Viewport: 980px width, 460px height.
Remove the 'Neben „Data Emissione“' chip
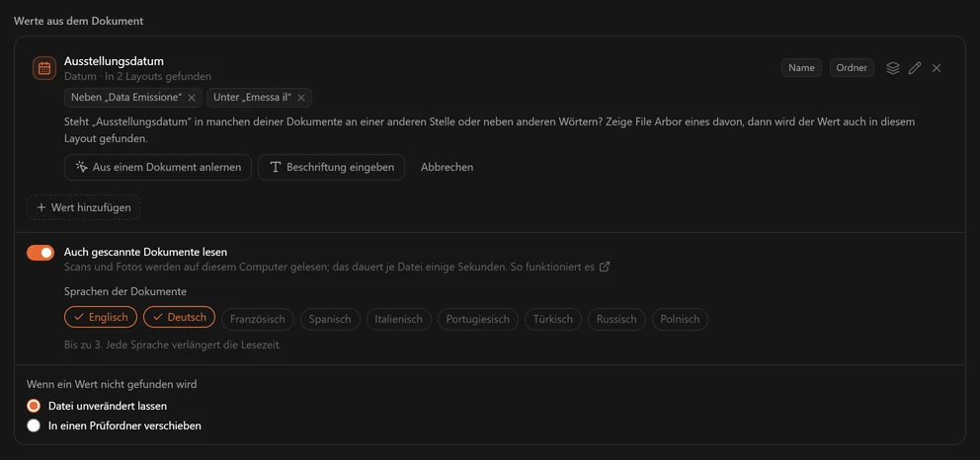click(192, 98)
